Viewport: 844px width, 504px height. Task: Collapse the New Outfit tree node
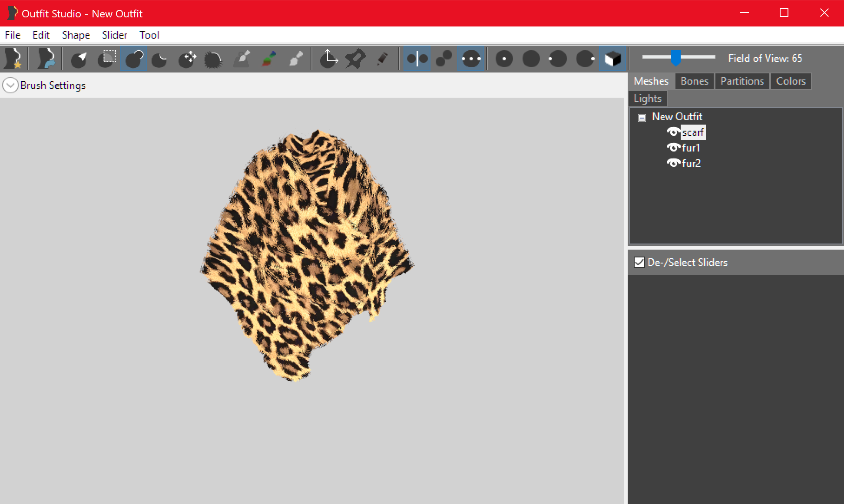(642, 118)
